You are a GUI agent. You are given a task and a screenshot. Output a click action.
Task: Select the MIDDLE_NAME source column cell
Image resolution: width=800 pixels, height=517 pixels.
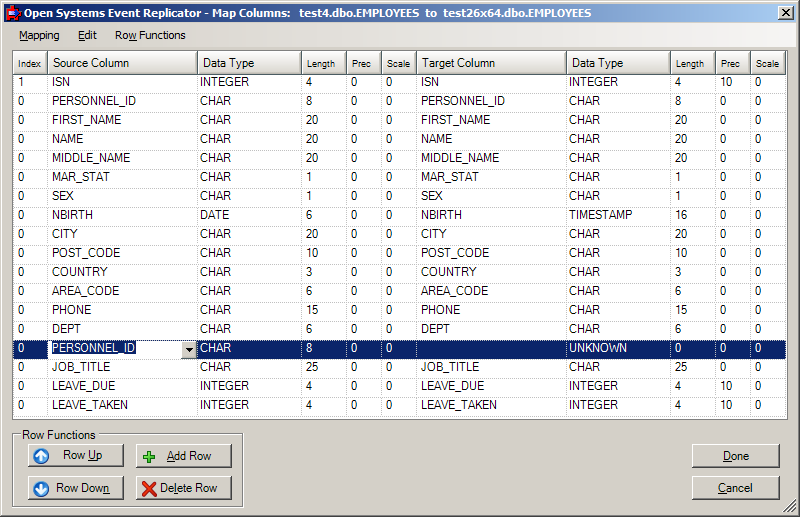click(x=122, y=158)
